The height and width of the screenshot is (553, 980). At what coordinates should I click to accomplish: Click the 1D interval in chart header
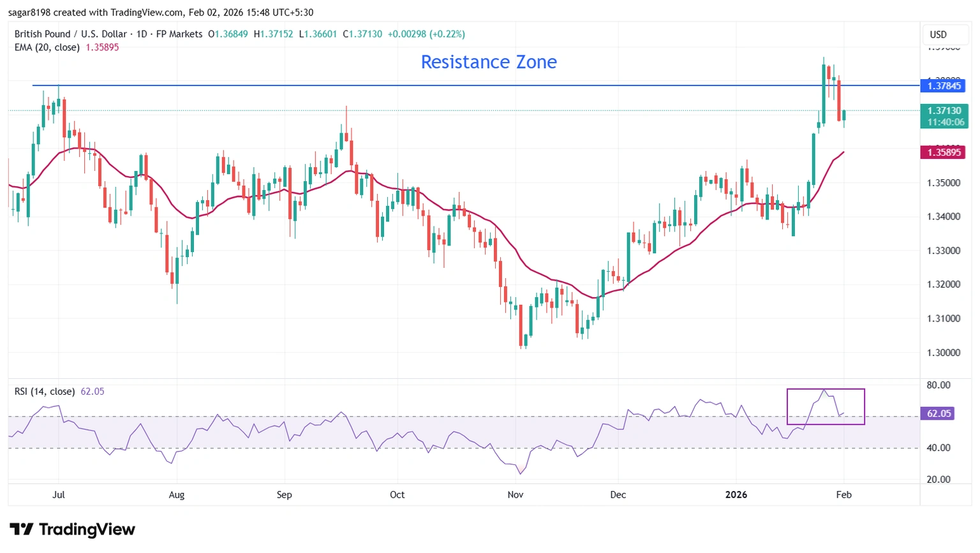pos(142,34)
